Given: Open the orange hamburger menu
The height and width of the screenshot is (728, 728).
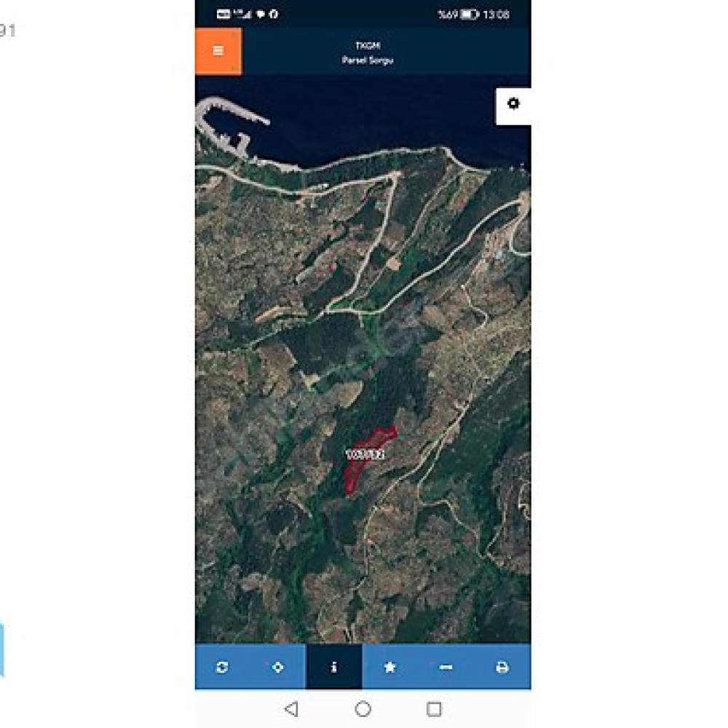Looking at the screenshot, I should (218, 51).
